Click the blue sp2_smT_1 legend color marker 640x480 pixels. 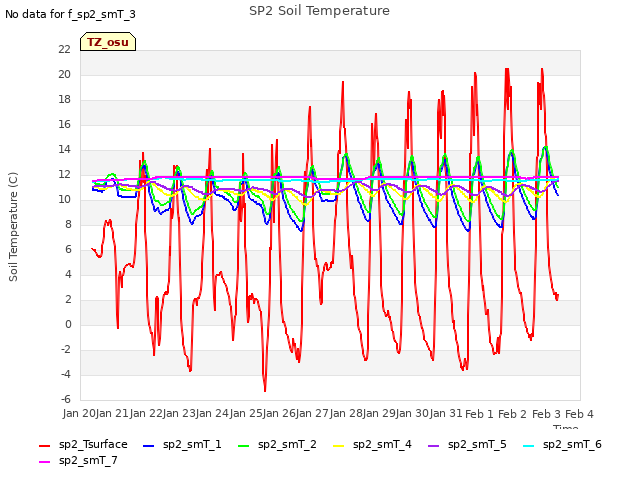[149, 446]
